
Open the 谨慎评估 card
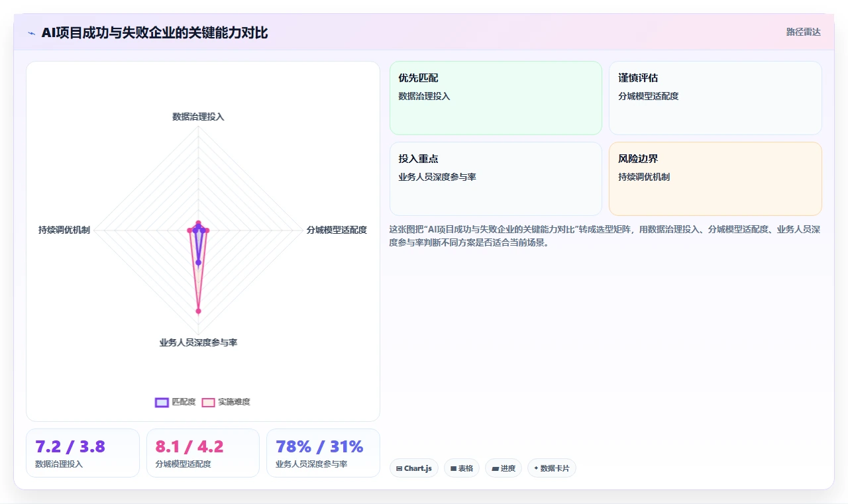click(x=715, y=98)
